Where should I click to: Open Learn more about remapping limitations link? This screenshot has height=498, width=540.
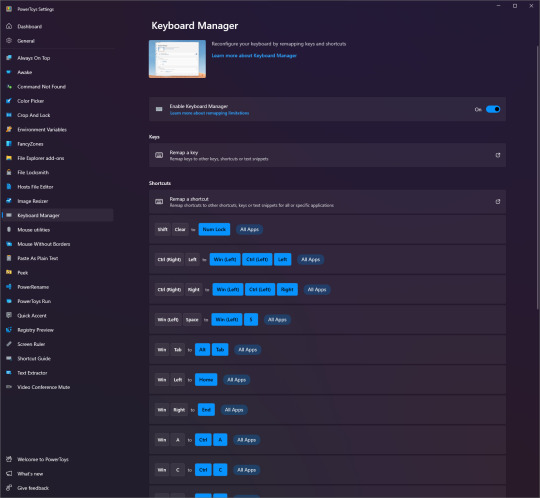(x=209, y=113)
